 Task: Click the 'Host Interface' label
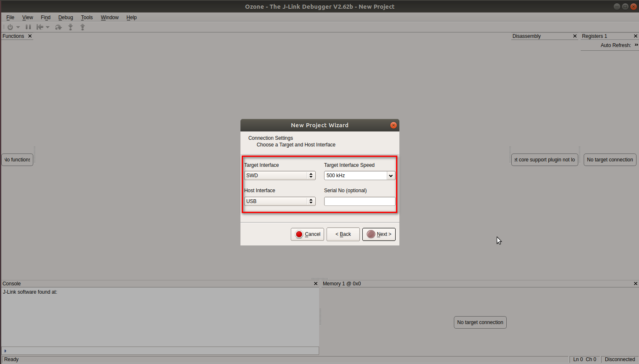pos(260,191)
